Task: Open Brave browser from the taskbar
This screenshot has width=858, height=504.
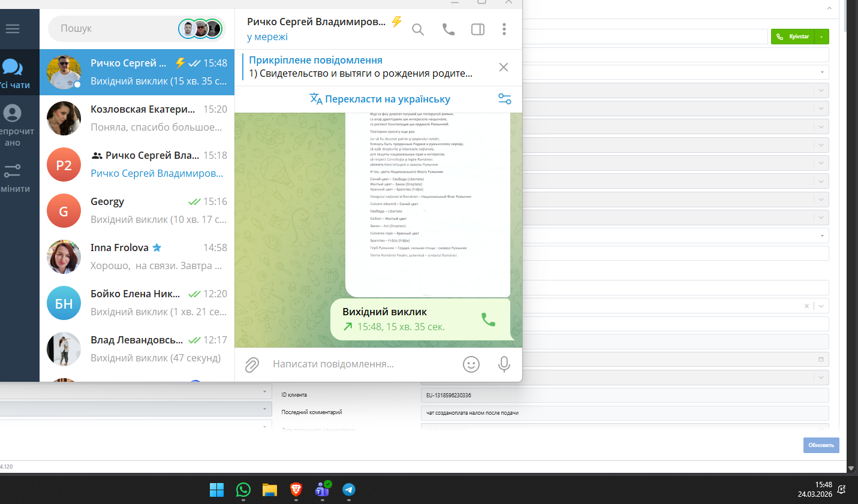Action: pos(296,490)
